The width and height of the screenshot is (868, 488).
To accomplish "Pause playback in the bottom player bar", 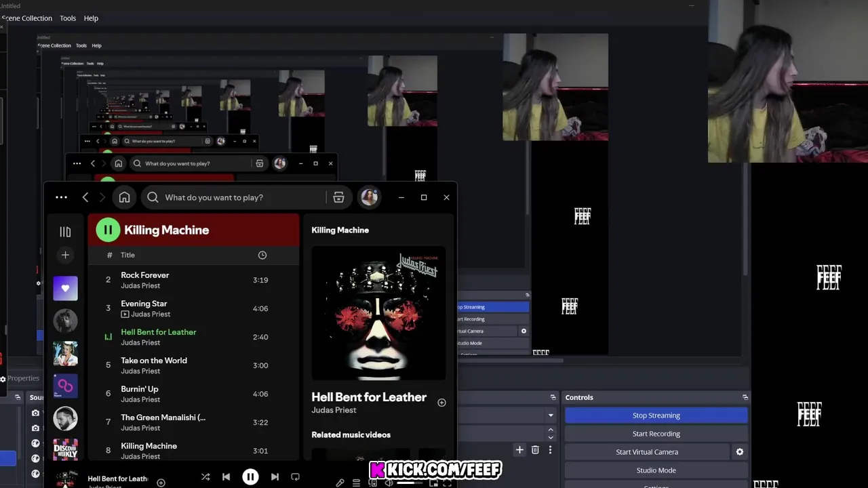I will tap(250, 477).
